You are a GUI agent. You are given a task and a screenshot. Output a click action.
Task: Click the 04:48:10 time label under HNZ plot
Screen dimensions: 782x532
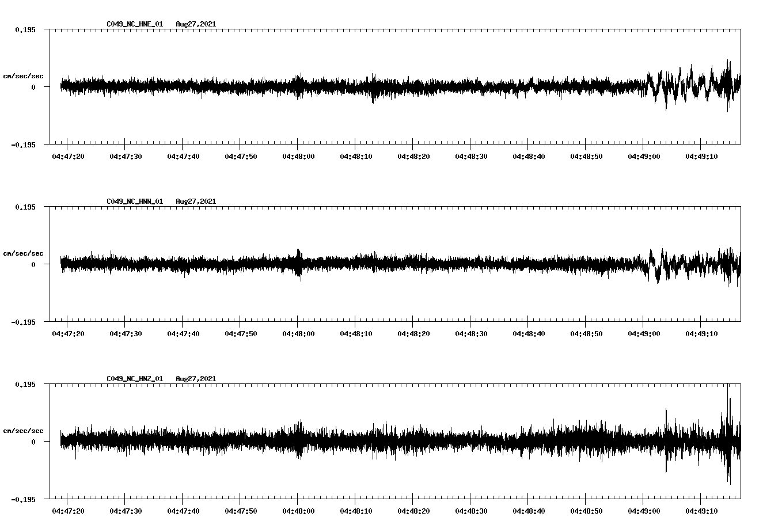(x=356, y=511)
